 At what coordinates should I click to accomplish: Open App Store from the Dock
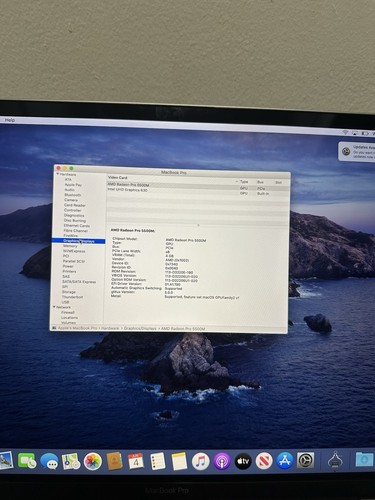click(x=285, y=461)
